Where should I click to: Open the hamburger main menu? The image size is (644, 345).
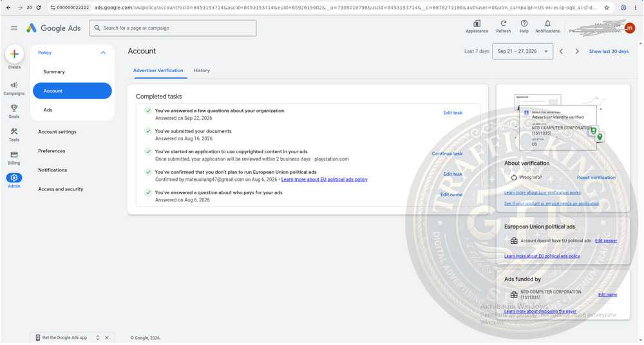point(14,28)
